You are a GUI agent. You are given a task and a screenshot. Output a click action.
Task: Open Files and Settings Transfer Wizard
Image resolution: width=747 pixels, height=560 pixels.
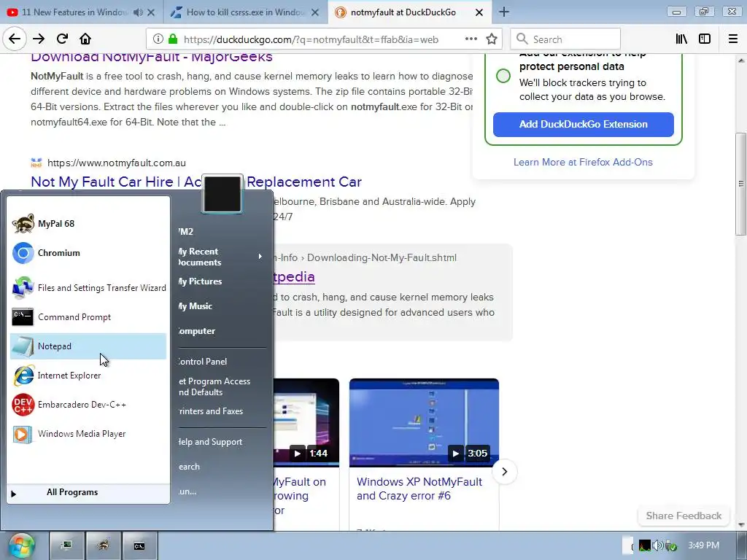click(x=88, y=287)
